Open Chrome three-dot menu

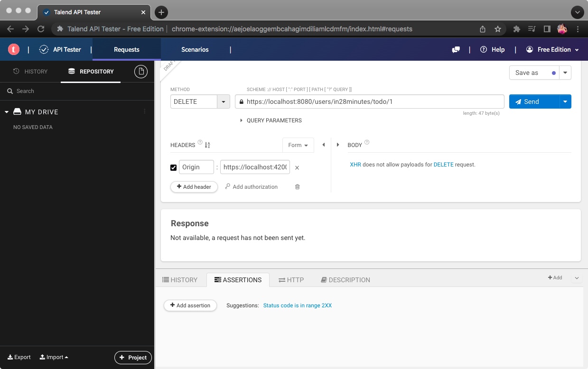pyautogui.click(x=578, y=29)
